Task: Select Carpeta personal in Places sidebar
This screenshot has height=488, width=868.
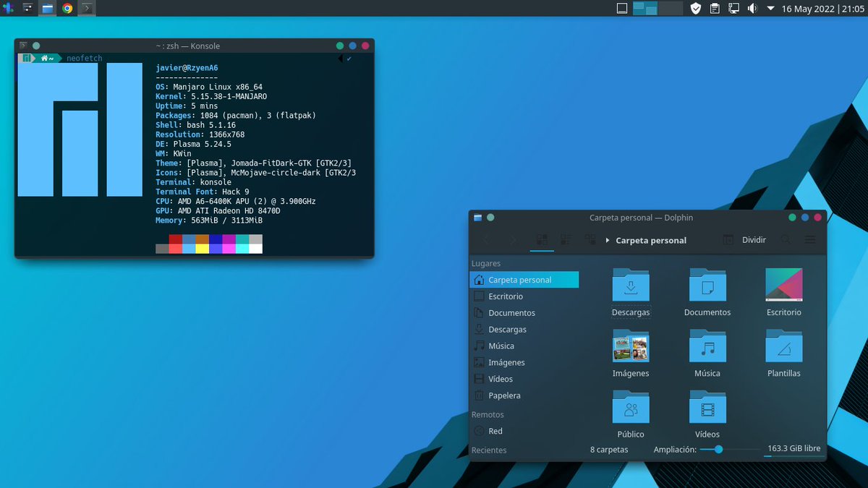Action: tap(524, 280)
